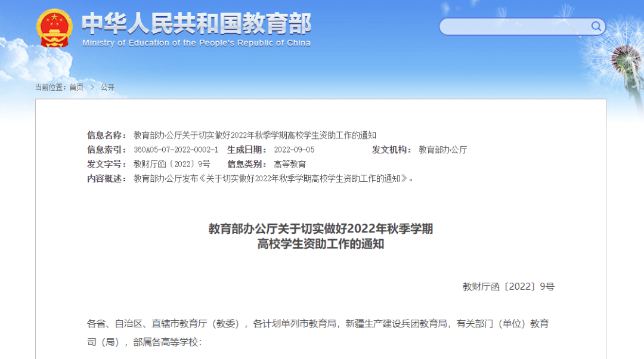Viewport: 644px width, 359px height.
Task: Click the 生成日期 label
Action: pyautogui.click(x=247, y=150)
